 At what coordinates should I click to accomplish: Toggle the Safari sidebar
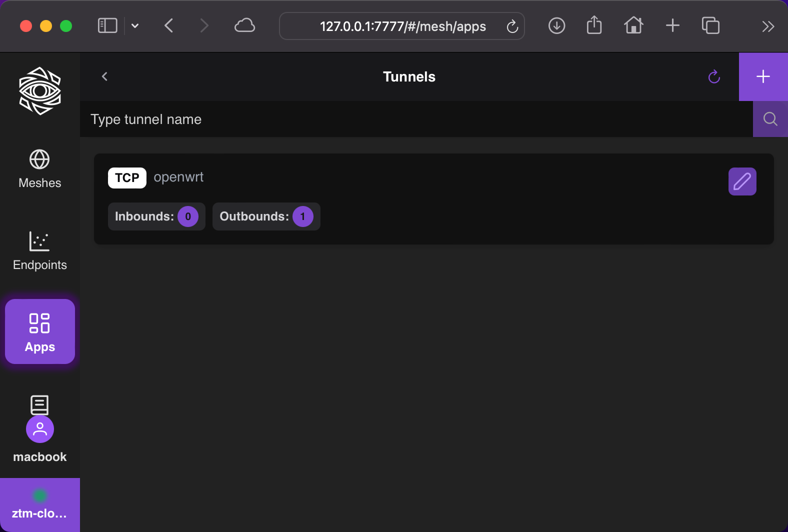107,25
